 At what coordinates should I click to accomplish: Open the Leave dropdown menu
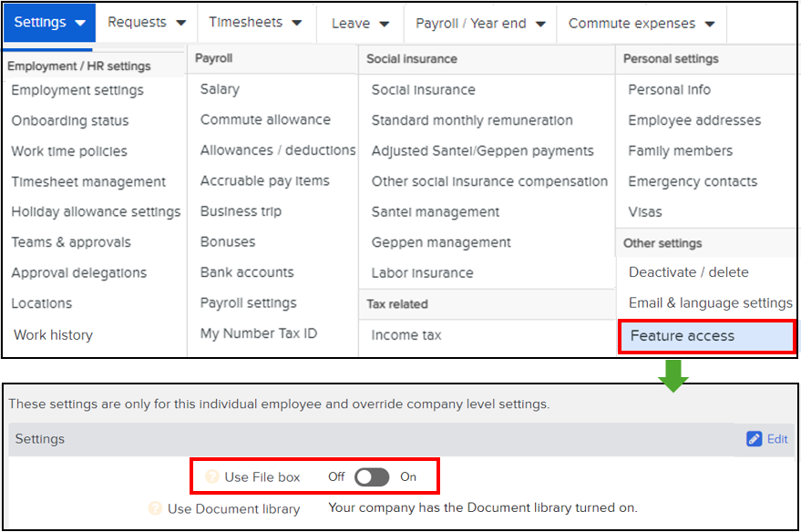tap(360, 24)
